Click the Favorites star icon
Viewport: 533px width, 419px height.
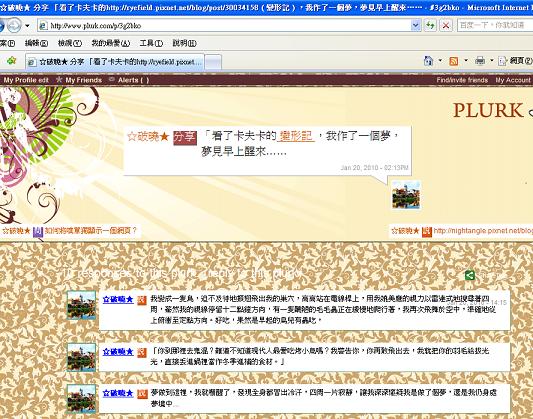(x=12, y=61)
